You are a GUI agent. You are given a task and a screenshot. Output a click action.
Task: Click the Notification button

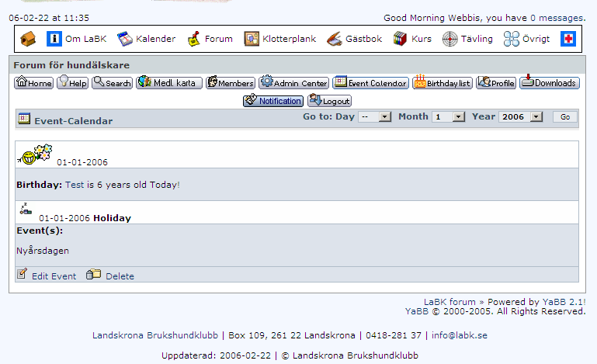(x=273, y=101)
